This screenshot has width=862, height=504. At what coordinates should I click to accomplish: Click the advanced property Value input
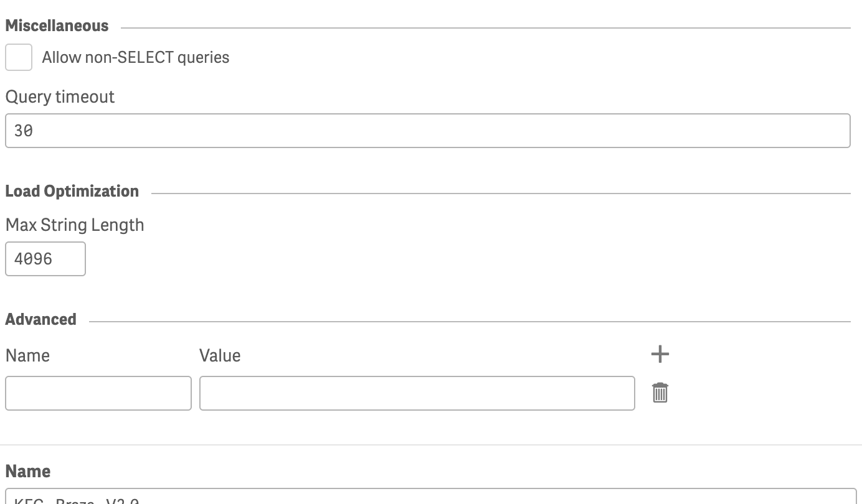(x=417, y=393)
